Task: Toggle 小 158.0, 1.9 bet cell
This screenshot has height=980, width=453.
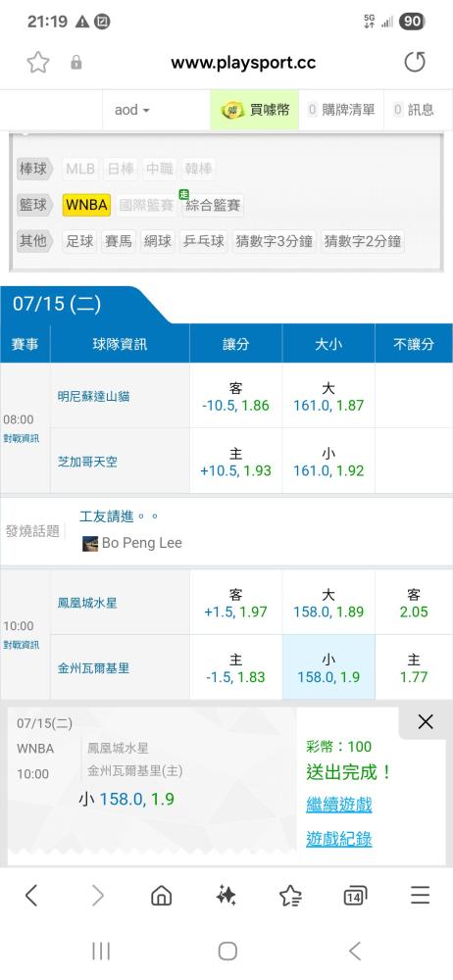Action: pos(328,667)
